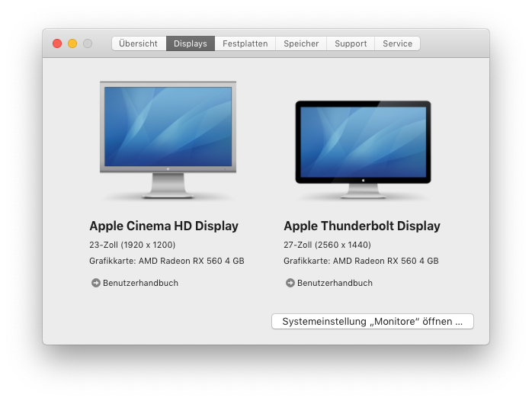Click the Apple Cinema HD Display image
The image size is (532, 401).
pyautogui.click(x=168, y=140)
